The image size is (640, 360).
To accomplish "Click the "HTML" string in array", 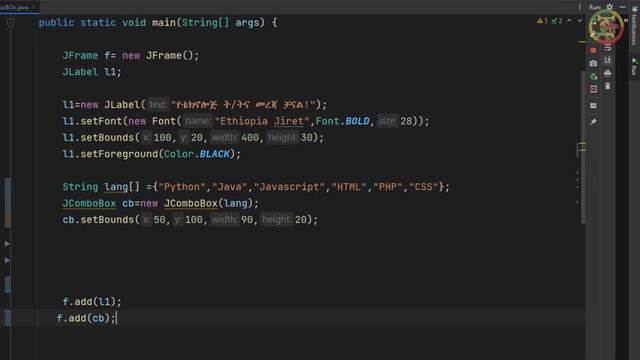I will (x=349, y=187).
